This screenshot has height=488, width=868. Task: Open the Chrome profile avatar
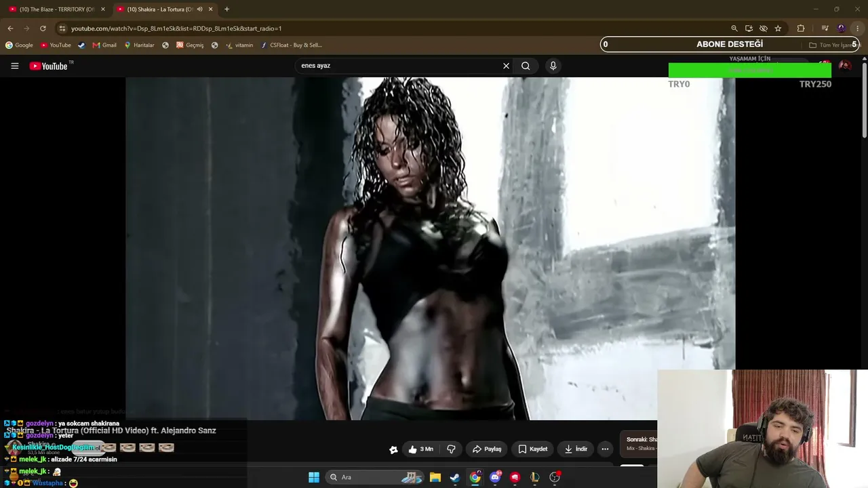click(x=842, y=28)
